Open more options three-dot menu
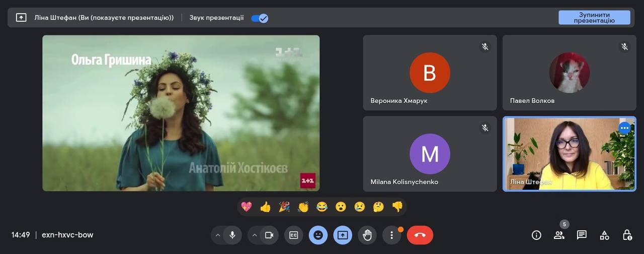The width and height of the screenshot is (644, 254). coord(391,235)
